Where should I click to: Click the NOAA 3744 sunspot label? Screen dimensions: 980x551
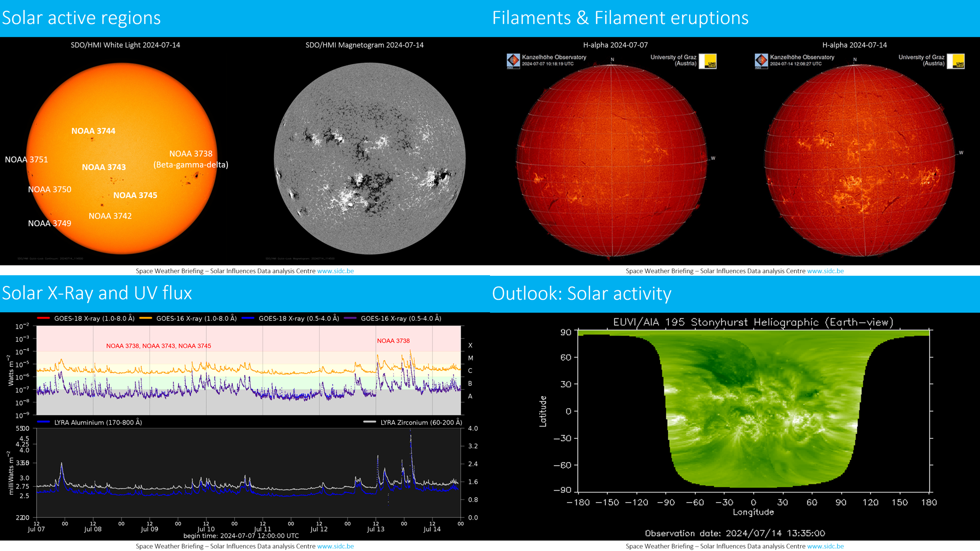click(93, 131)
